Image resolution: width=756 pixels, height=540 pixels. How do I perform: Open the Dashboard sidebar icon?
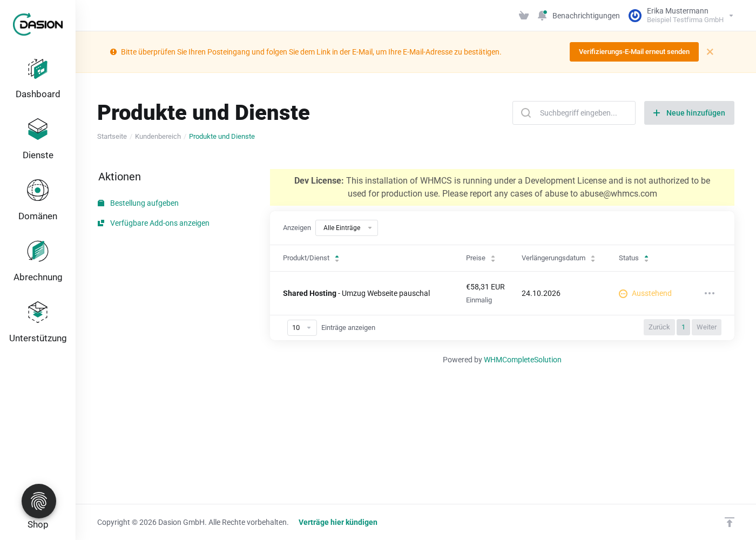click(x=38, y=69)
